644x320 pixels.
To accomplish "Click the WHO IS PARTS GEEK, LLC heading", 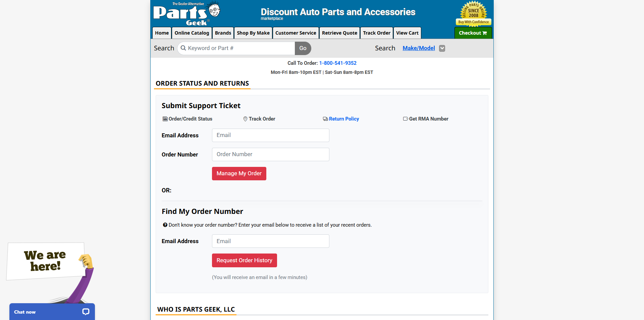I will pos(196,309).
